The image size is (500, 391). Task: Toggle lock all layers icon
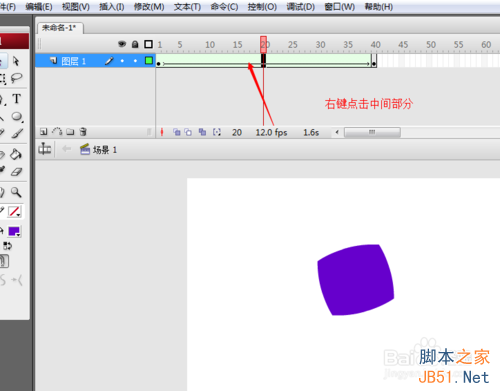tap(135, 44)
